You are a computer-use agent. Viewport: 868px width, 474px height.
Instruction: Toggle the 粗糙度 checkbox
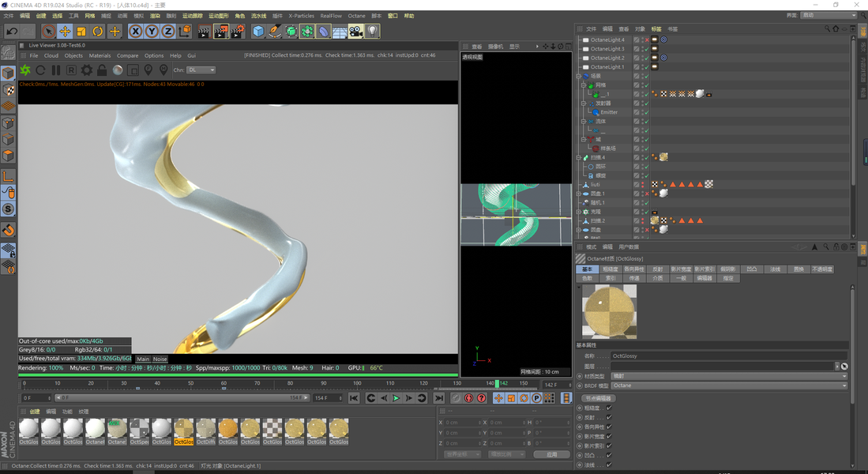click(609, 408)
